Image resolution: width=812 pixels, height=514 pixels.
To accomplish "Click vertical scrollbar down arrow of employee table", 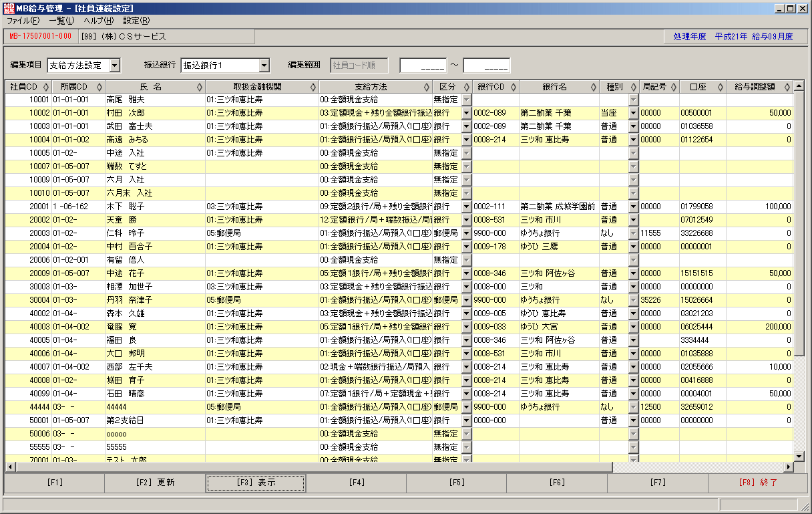I will pyautogui.click(x=799, y=455).
